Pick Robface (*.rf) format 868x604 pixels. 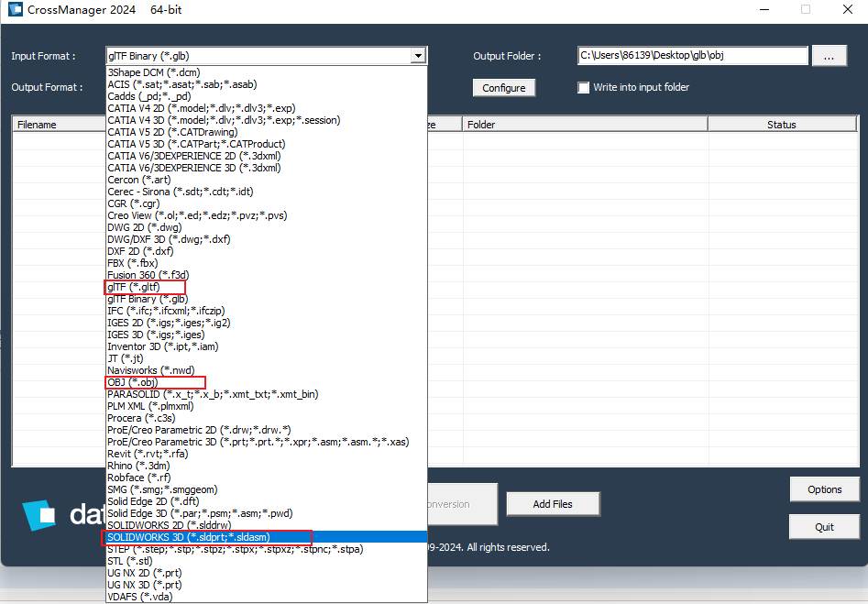coord(267,478)
